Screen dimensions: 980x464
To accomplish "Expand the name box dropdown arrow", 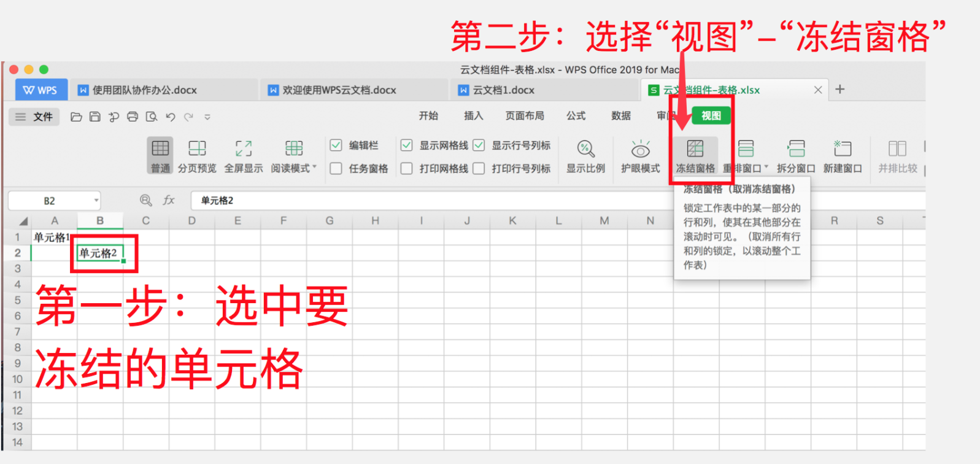I will (96, 201).
